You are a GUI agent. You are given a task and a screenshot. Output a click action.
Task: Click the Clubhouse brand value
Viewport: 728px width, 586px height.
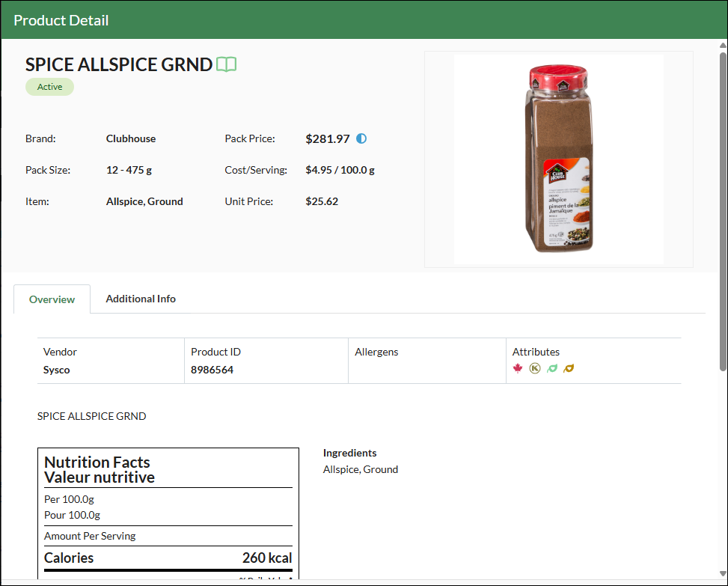131,139
